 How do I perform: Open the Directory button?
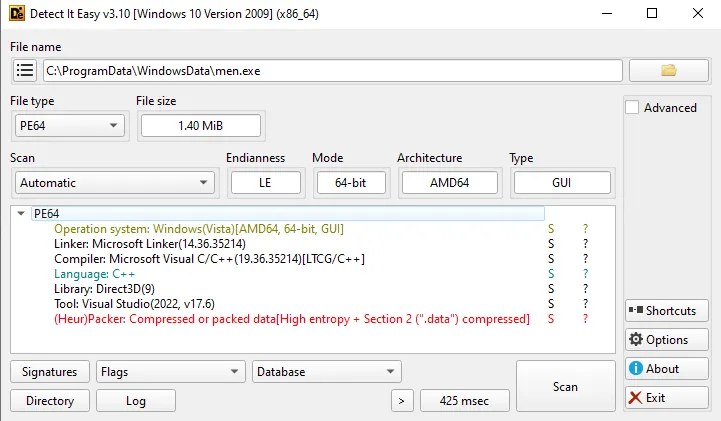[50, 400]
